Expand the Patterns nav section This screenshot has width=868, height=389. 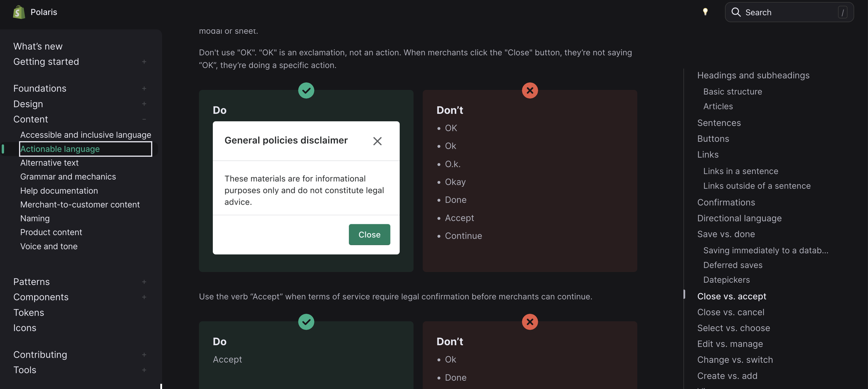(x=144, y=282)
